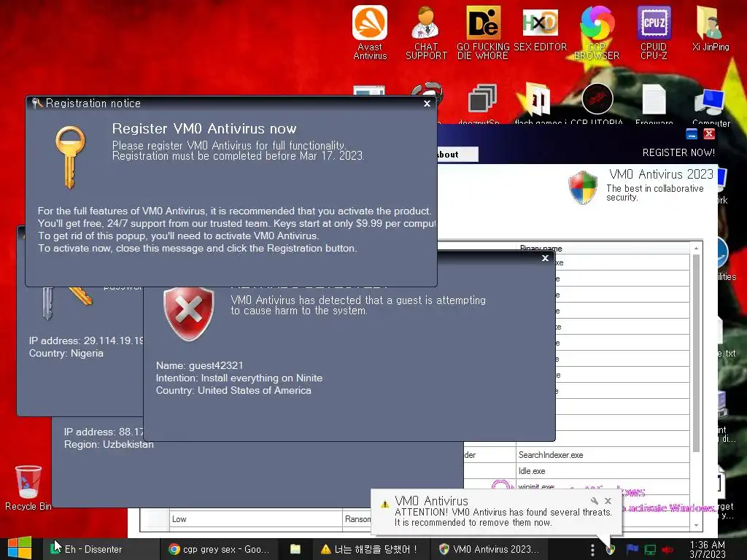Open the CCP UTOPIA desktop icon
Screen dimensions: 747x560
click(597, 102)
